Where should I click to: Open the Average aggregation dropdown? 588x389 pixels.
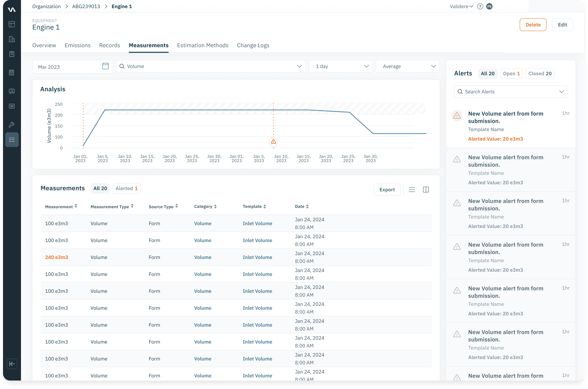(x=408, y=66)
